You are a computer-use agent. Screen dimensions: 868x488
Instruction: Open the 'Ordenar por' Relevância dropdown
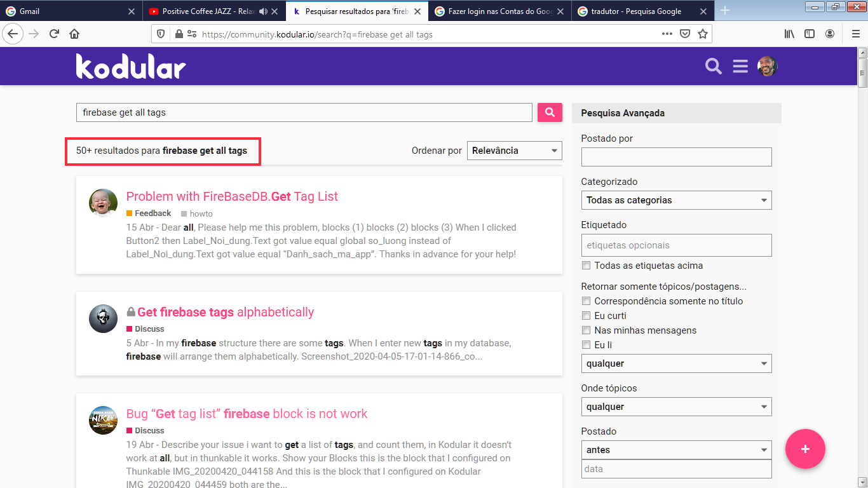(515, 151)
